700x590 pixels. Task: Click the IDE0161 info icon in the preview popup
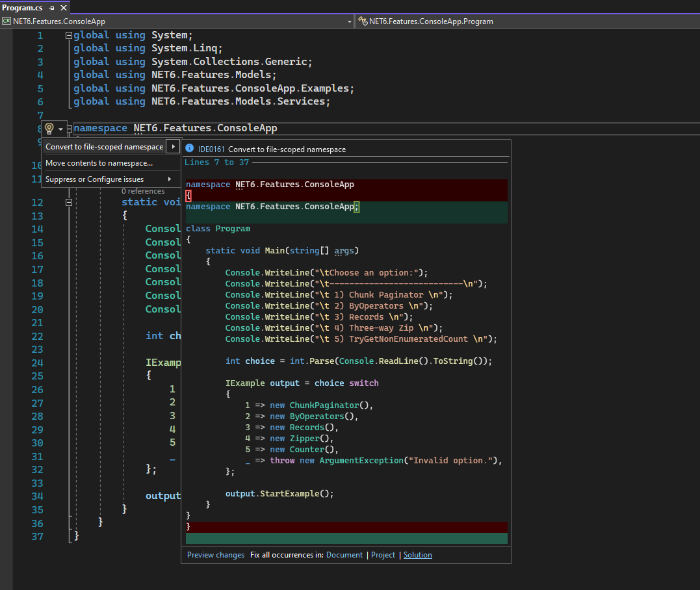(x=189, y=147)
